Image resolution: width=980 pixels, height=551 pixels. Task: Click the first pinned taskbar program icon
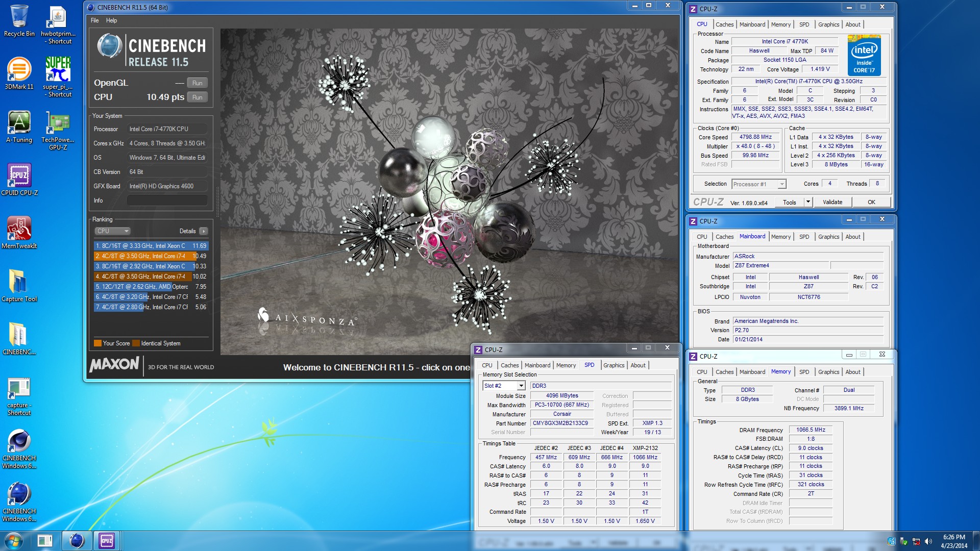click(x=45, y=541)
